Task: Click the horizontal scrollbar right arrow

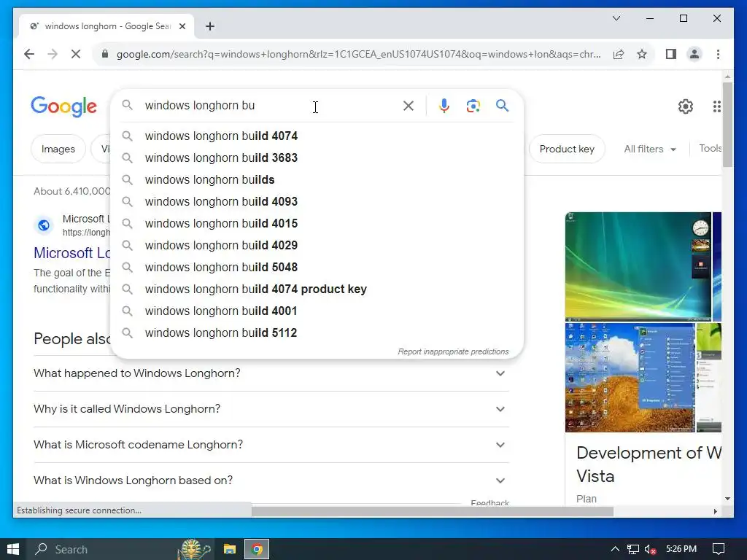Action: click(x=715, y=511)
